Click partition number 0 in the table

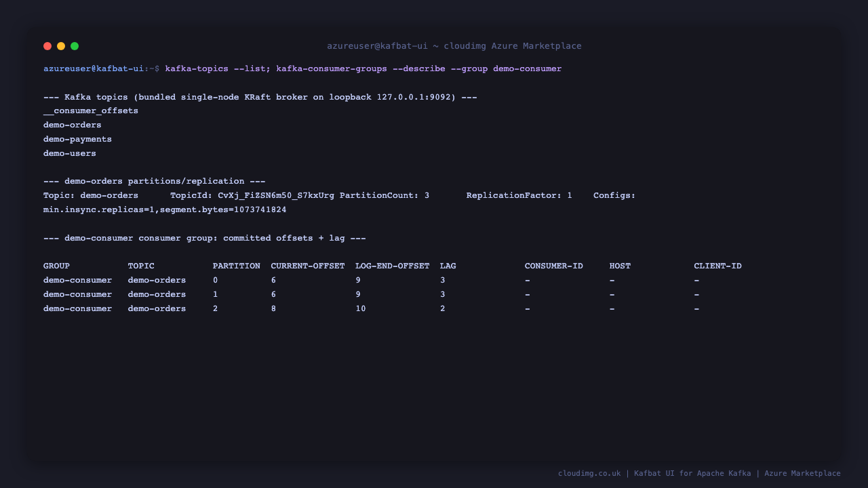(x=216, y=281)
